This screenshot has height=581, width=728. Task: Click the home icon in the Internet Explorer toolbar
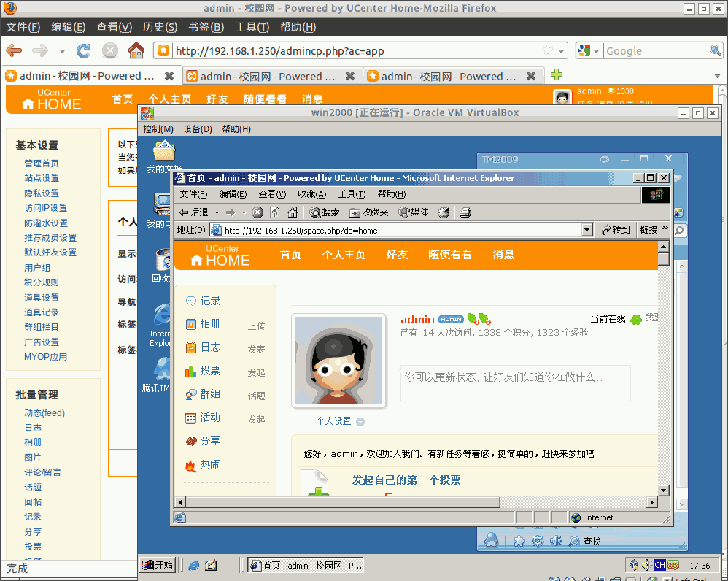point(293,212)
